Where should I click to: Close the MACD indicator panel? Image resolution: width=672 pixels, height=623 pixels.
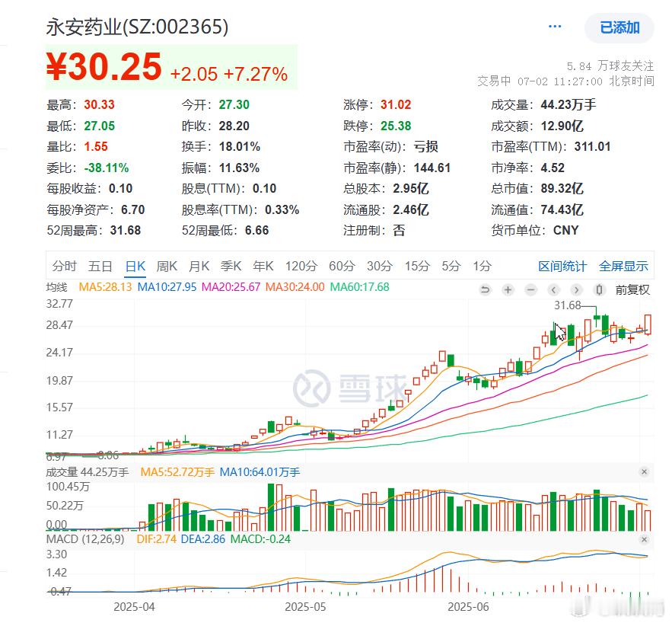pyautogui.click(x=644, y=540)
